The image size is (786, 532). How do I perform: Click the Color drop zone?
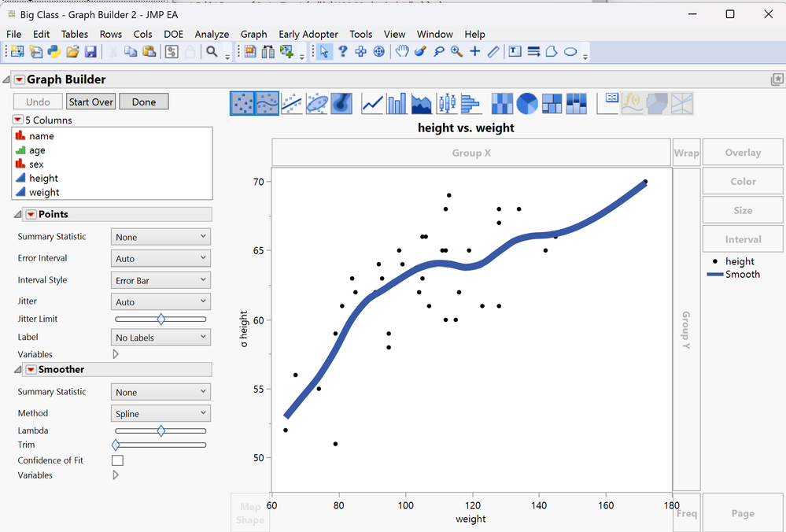pyautogui.click(x=743, y=182)
